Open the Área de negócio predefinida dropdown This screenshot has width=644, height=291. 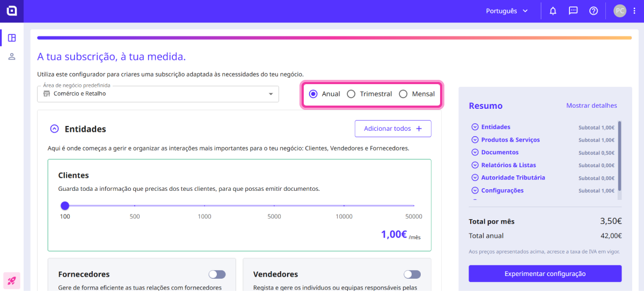coord(158,94)
